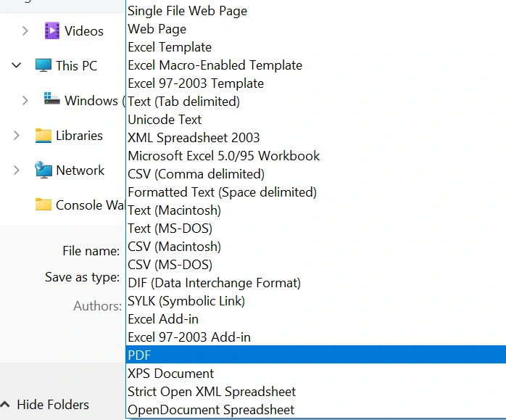Choose Web Page file type
The height and width of the screenshot is (420, 506).
click(x=316, y=29)
